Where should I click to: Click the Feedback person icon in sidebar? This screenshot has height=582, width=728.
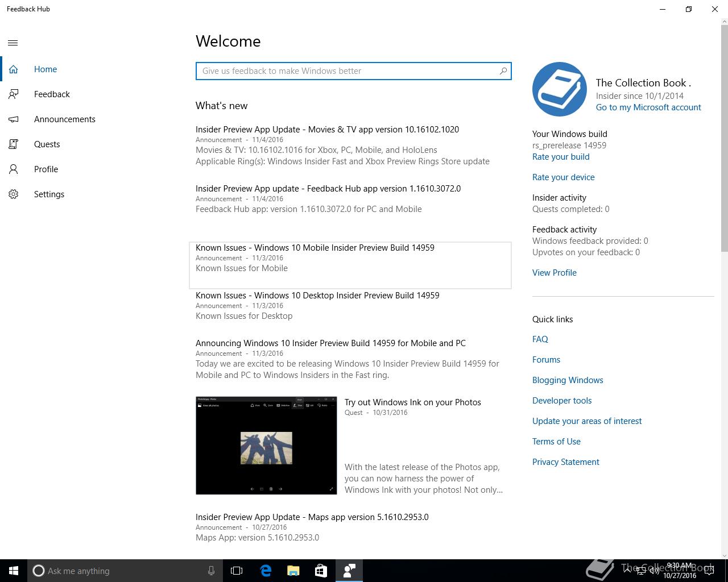pyautogui.click(x=13, y=94)
